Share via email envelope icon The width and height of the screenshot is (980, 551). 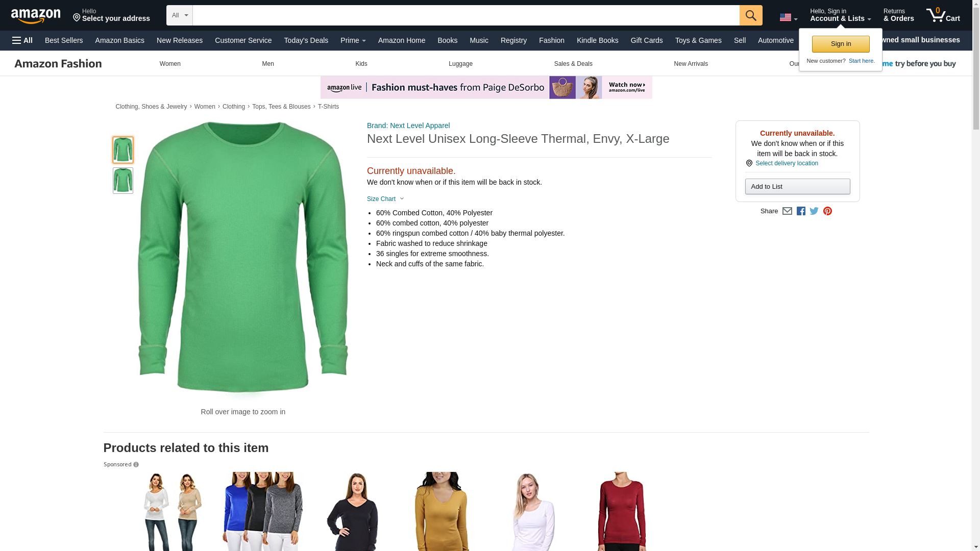787,211
